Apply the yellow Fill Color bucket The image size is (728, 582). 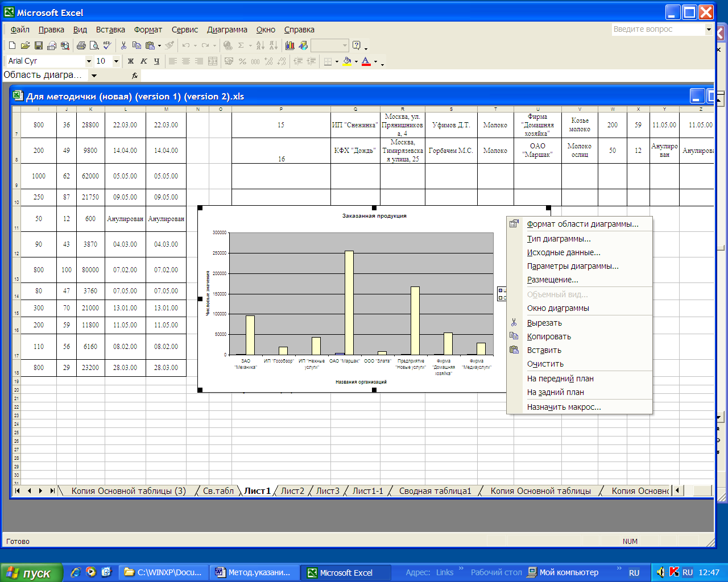346,61
